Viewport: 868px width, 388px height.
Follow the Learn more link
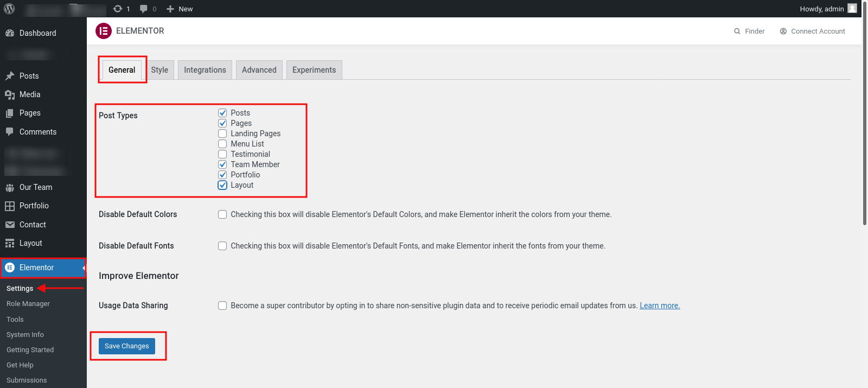tap(660, 306)
